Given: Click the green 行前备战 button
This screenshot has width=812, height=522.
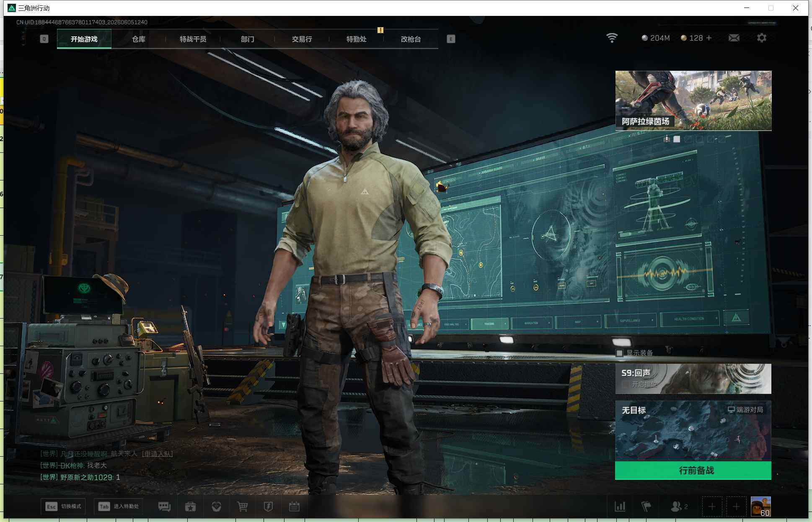Looking at the screenshot, I should click(693, 471).
